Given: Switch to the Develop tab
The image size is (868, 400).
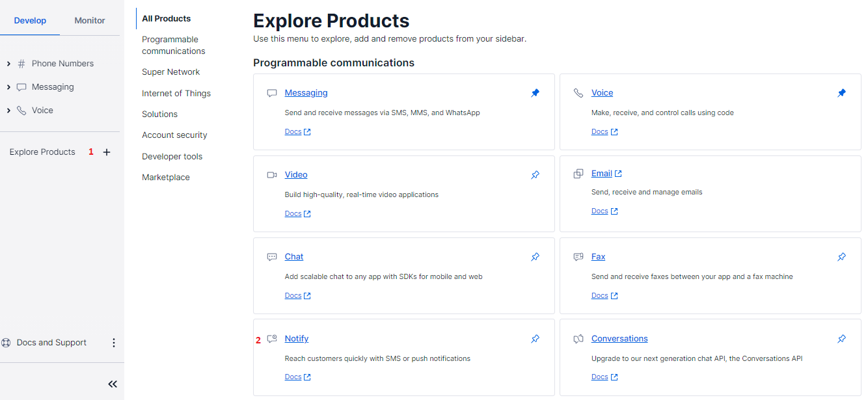Looking at the screenshot, I should click(30, 20).
